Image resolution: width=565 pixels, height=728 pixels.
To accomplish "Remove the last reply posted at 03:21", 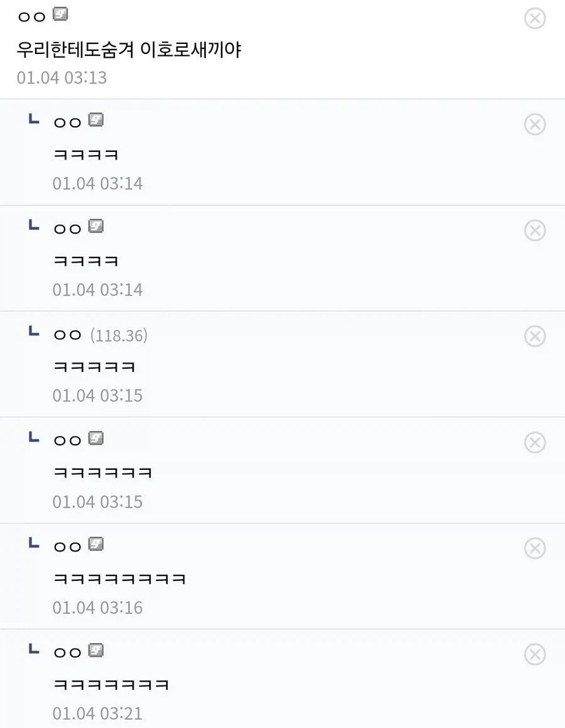I will click(x=534, y=655).
